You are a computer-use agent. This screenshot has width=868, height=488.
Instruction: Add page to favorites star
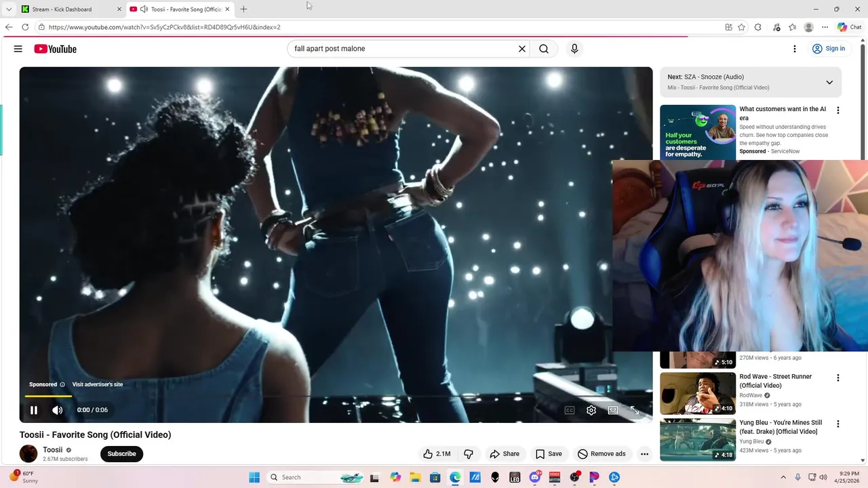point(741,27)
